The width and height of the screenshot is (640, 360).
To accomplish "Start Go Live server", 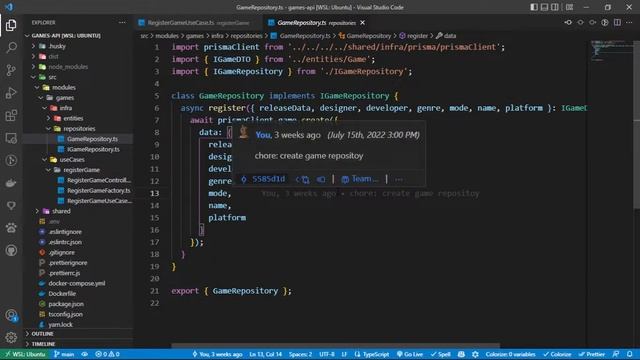I will click(x=410, y=354).
